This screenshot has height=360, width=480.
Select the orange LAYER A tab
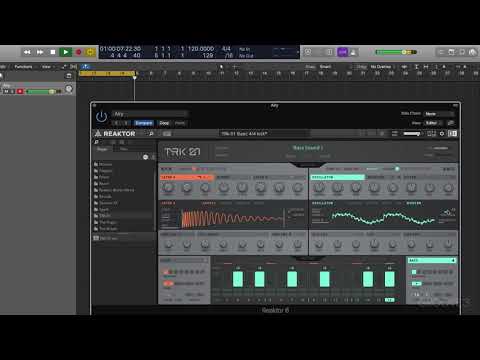tap(187, 177)
